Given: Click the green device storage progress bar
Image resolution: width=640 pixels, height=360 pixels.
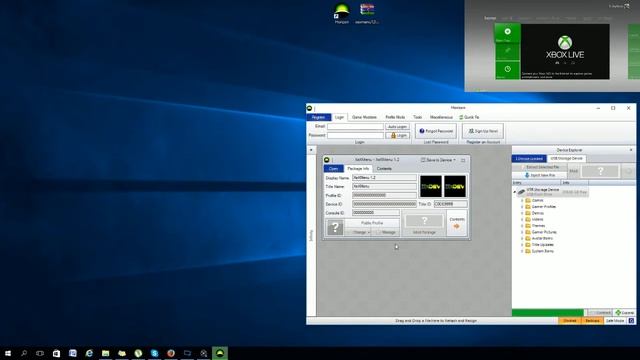Looking at the screenshot, I should coord(548,313).
